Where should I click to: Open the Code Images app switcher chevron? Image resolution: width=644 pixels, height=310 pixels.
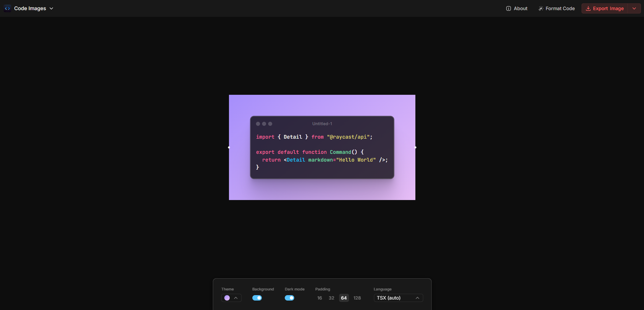tap(51, 8)
